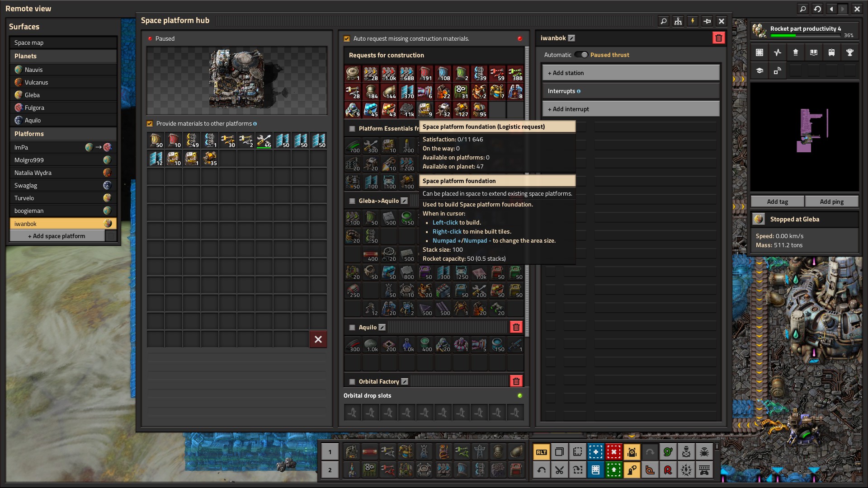Click the Add ping button
The image size is (868, 488).
point(832,202)
